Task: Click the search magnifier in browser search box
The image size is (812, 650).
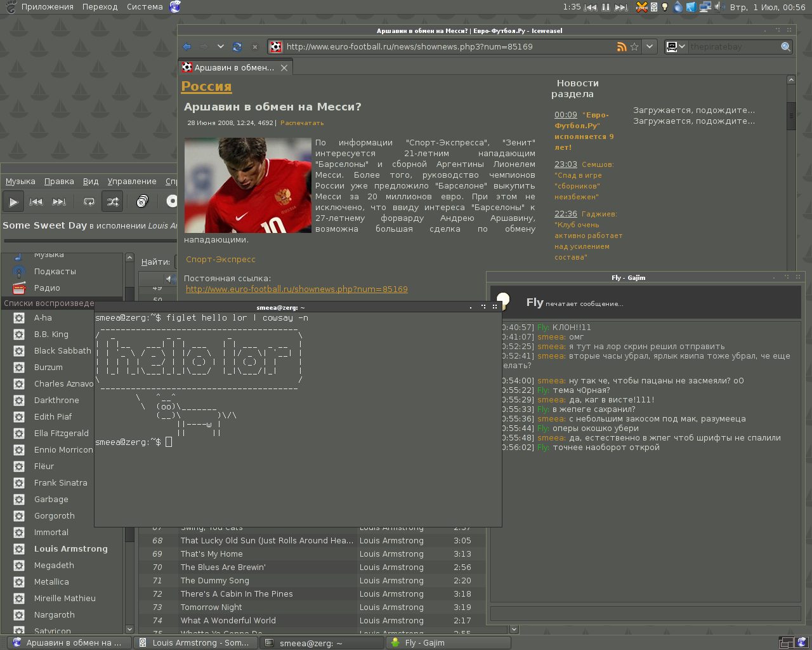Action: pyautogui.click(x=786, y=46)
